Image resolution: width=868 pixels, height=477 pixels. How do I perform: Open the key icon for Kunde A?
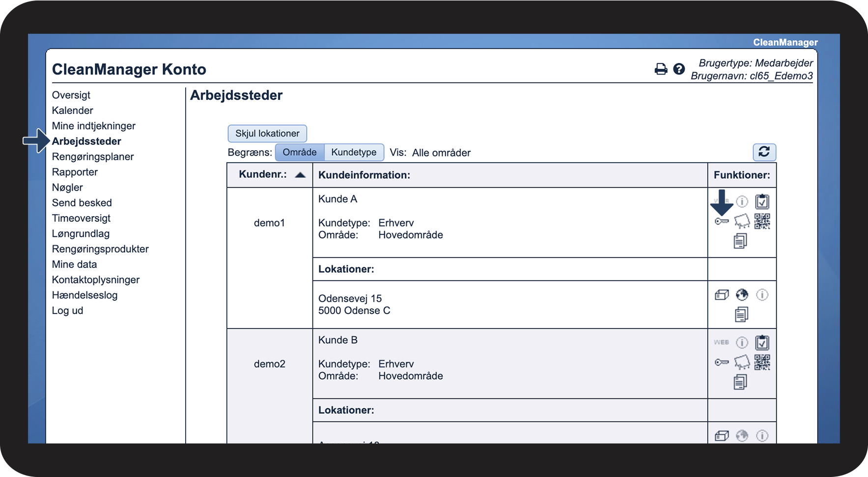tap(722, 222)
